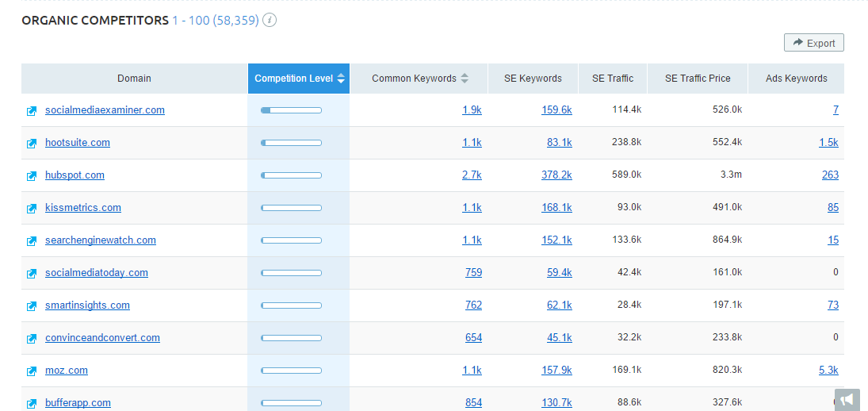
Task: Open external link icon for convinceandconvert.com
Action: [32, 339]
